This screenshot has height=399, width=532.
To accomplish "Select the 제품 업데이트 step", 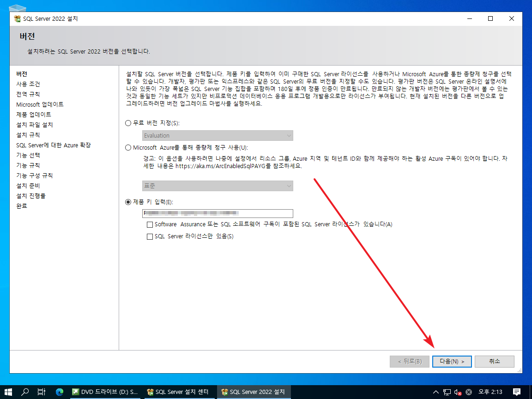I will [34, 115].
